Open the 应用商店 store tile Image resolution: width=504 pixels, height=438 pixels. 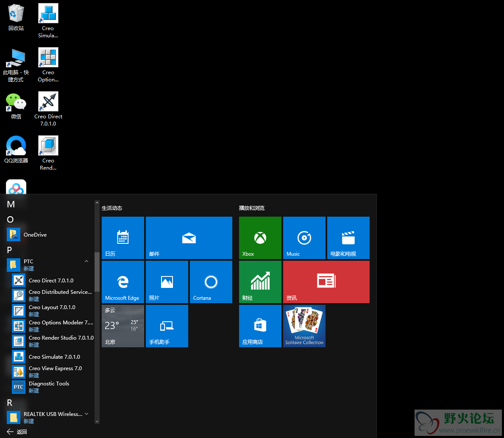[x=260, y=326]
